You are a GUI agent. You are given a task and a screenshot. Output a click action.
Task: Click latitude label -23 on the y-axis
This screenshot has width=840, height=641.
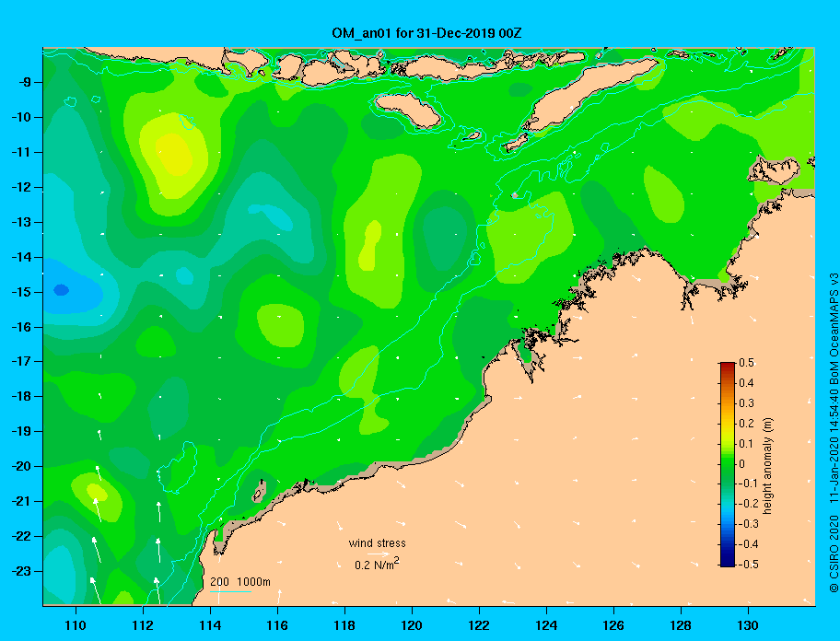(21, 571)
